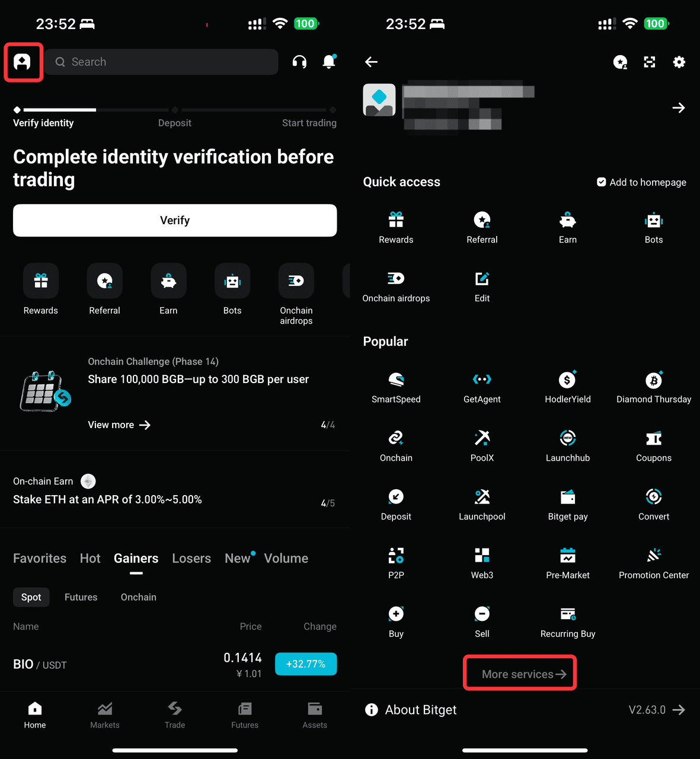Open Onchain airdrops in Quick access
Viewport: 700px width, 759px height.
(396, 286)
